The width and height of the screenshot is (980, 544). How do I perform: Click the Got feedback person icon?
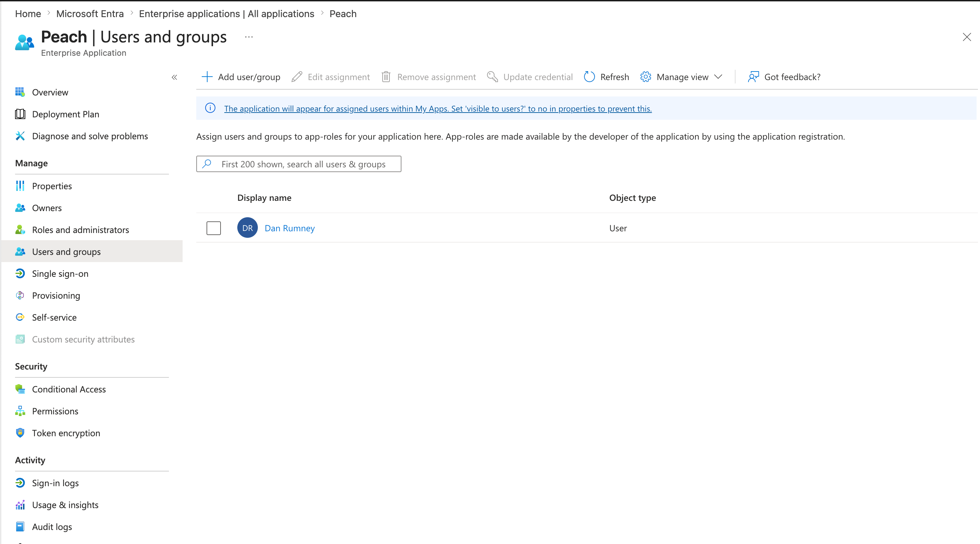click(x=753, y=77)
